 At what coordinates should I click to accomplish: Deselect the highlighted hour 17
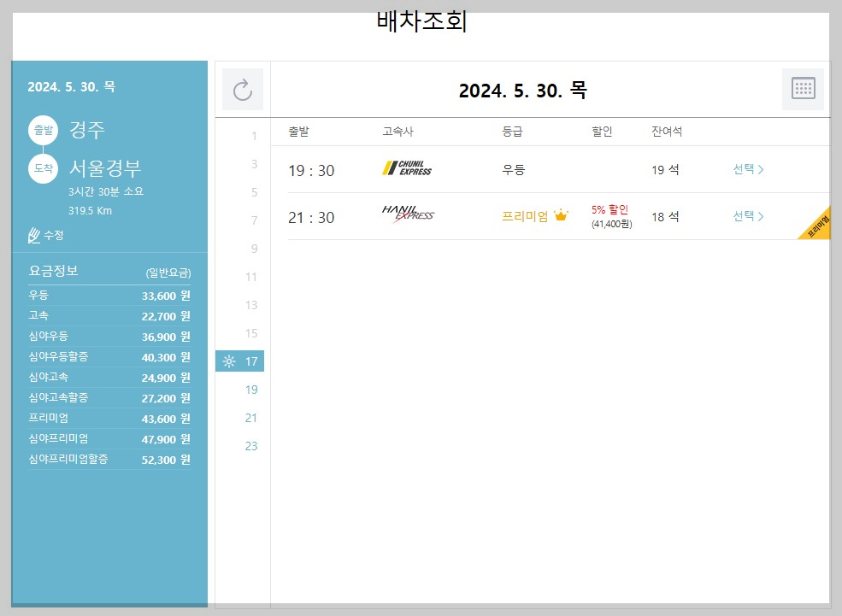pyautogui.click(x=250, y=361)
